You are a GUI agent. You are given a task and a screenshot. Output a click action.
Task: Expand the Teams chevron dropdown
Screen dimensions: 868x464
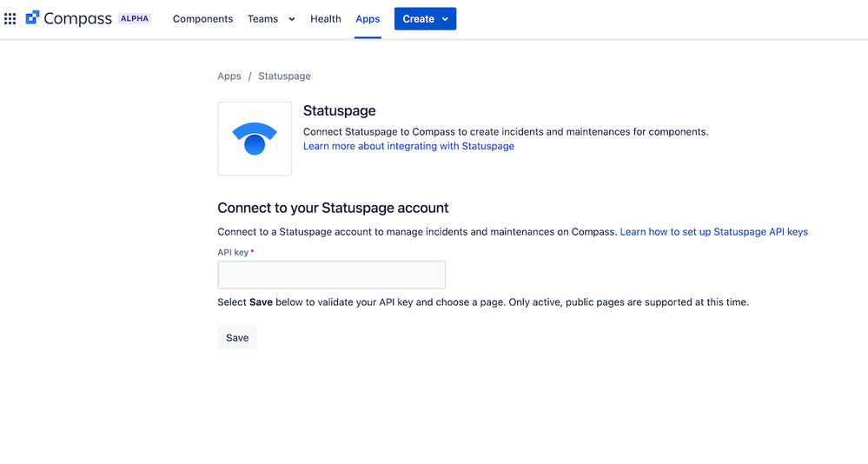(292, 19)
